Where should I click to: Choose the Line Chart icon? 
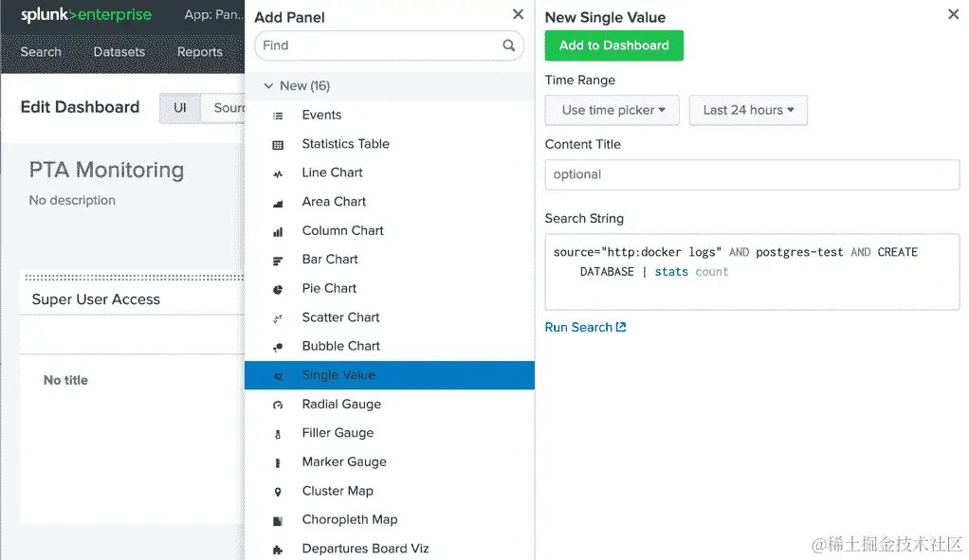(278, 173)
